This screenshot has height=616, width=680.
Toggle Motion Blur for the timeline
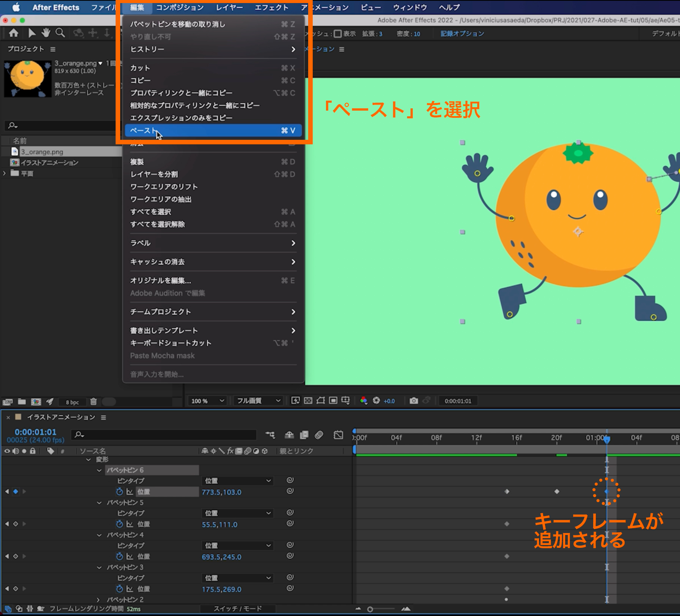319,435
